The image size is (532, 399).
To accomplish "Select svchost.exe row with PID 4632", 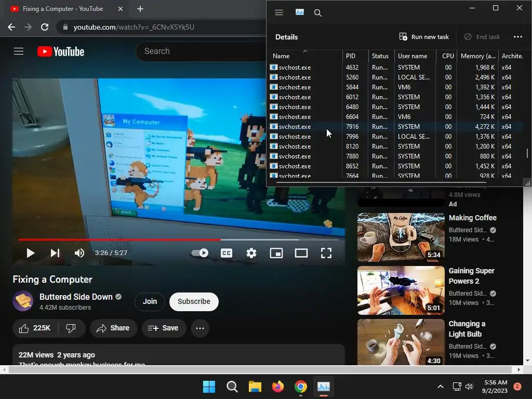I will point(395,67).
